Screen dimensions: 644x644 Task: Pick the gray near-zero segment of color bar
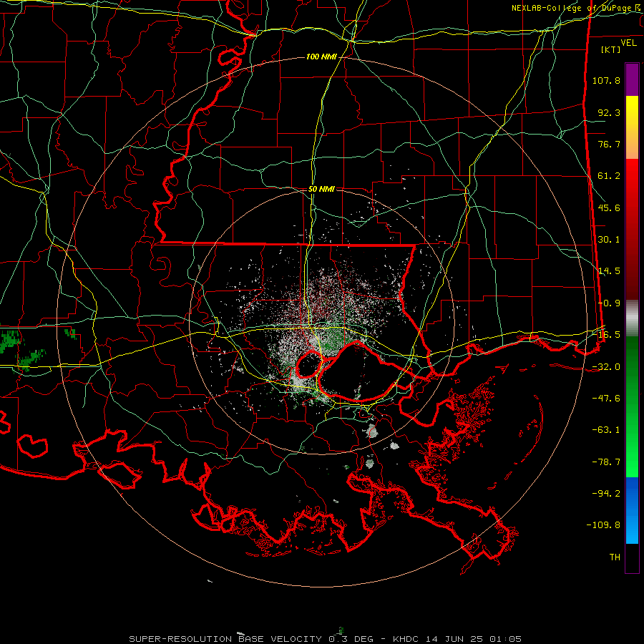click(632, 318)
